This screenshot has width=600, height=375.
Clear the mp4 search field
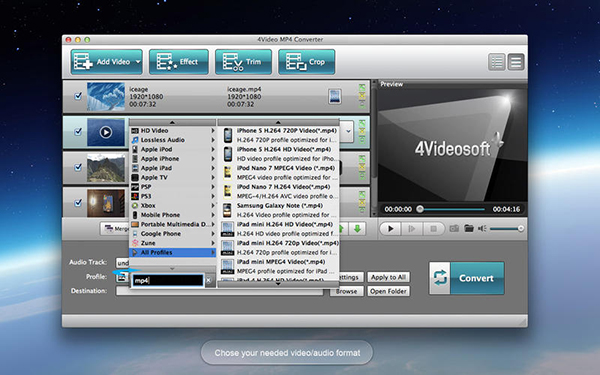click(x=209, y=280)
